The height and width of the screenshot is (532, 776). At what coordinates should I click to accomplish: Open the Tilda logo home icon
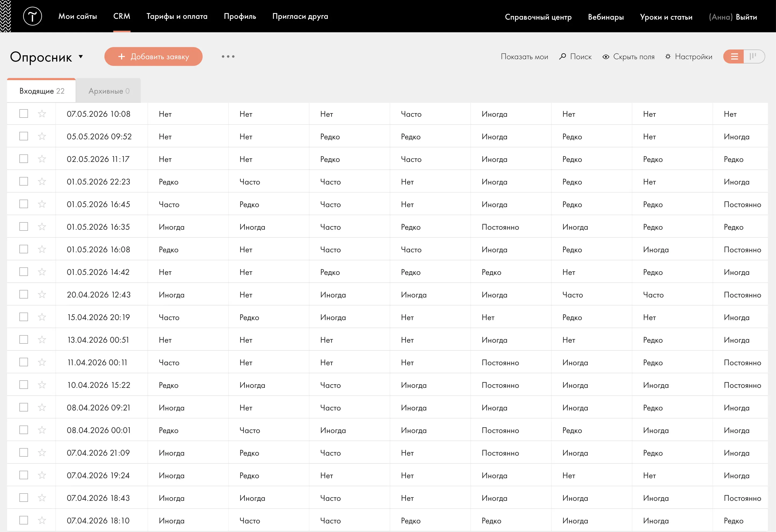[32, 16]
